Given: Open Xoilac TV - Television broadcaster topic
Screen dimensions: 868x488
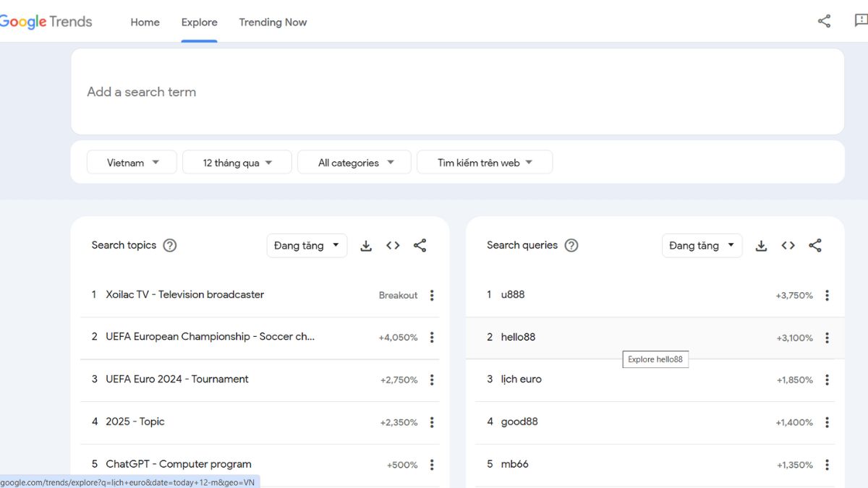Looking at the screenshot, I should click(184, 294).
